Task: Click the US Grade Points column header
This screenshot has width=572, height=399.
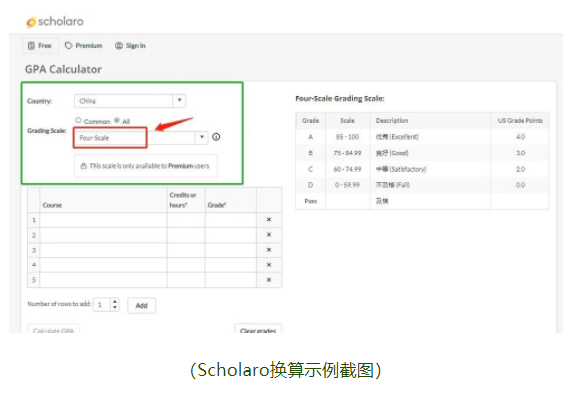Action: [x=520, y=121]
